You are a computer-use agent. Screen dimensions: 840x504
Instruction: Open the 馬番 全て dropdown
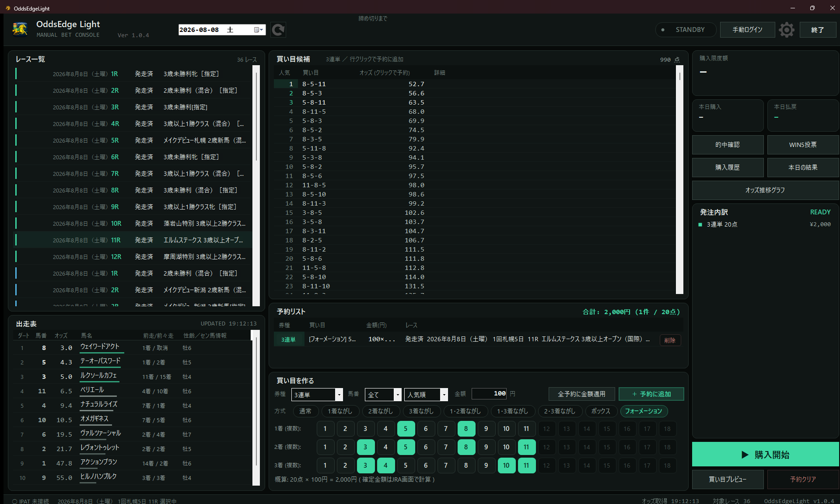point(383,394)
